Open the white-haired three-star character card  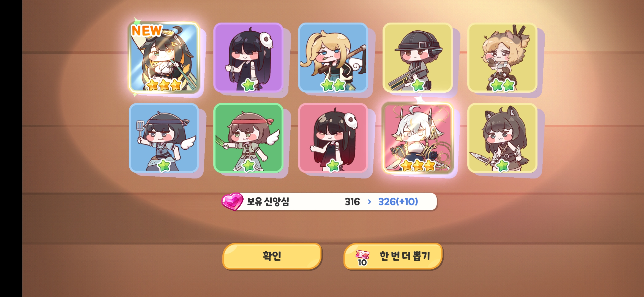tap(417, 138)
